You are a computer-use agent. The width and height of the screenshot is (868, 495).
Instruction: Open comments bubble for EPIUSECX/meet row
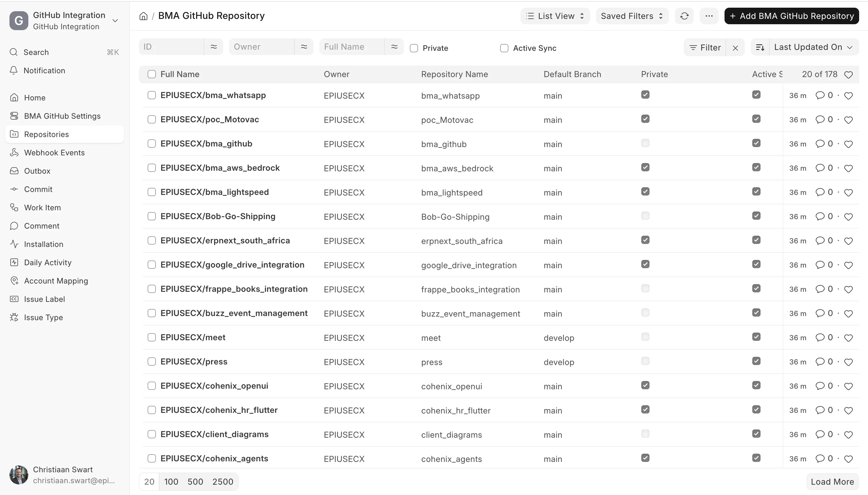click(820, 337)
